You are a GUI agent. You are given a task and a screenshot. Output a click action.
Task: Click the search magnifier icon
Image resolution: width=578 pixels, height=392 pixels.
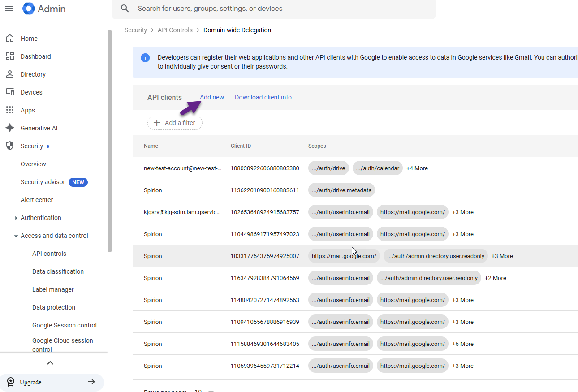[125, 9]
